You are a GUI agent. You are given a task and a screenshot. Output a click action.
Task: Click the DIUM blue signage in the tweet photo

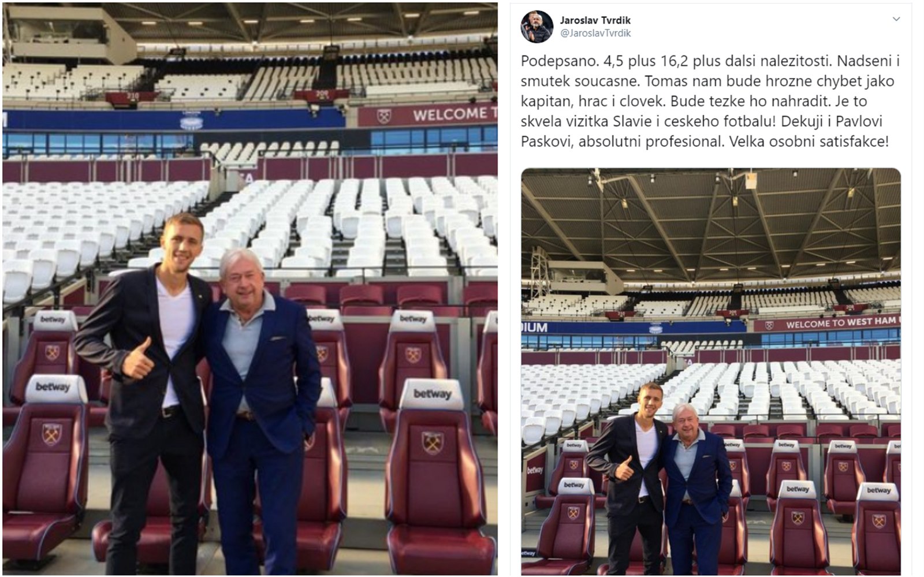(534, 327)
